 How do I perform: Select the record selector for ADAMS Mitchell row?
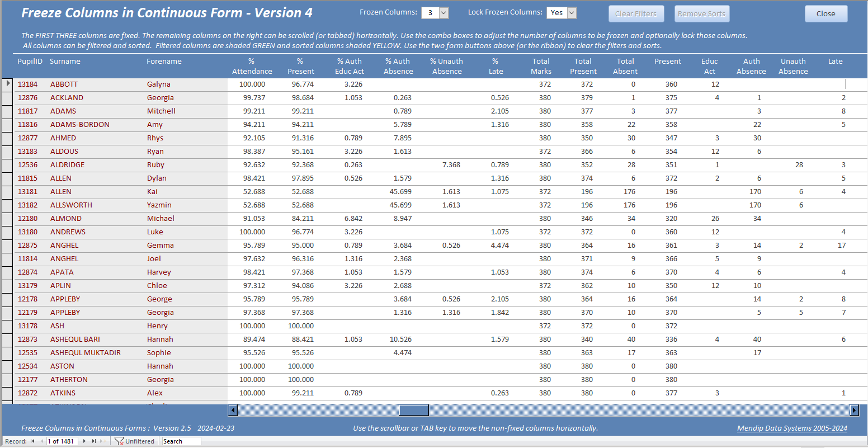(7, 111)
